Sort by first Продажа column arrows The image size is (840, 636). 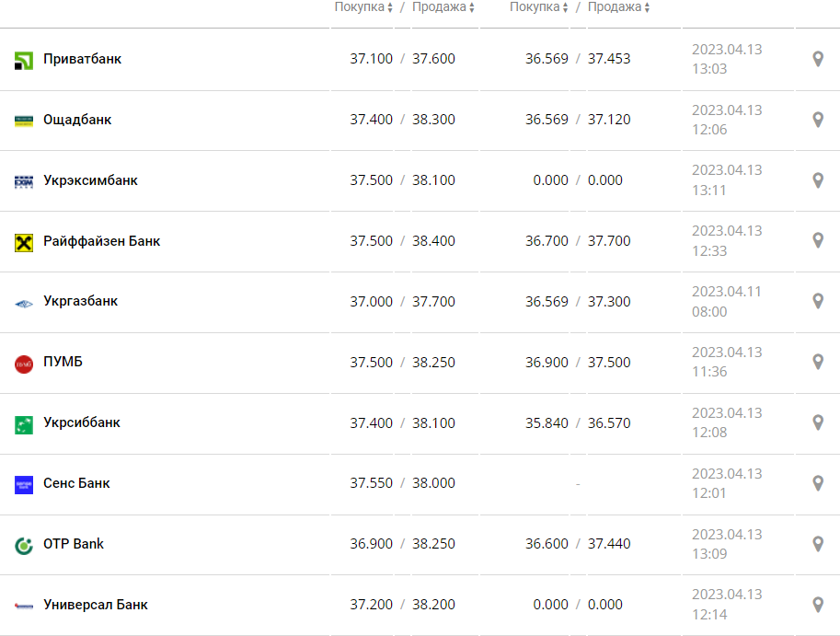point(472,7)
